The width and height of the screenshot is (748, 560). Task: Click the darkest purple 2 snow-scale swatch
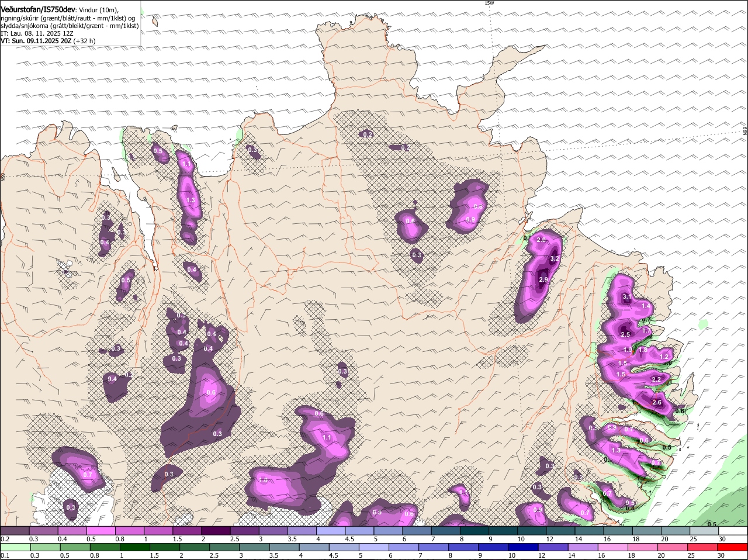coord(216,531)
